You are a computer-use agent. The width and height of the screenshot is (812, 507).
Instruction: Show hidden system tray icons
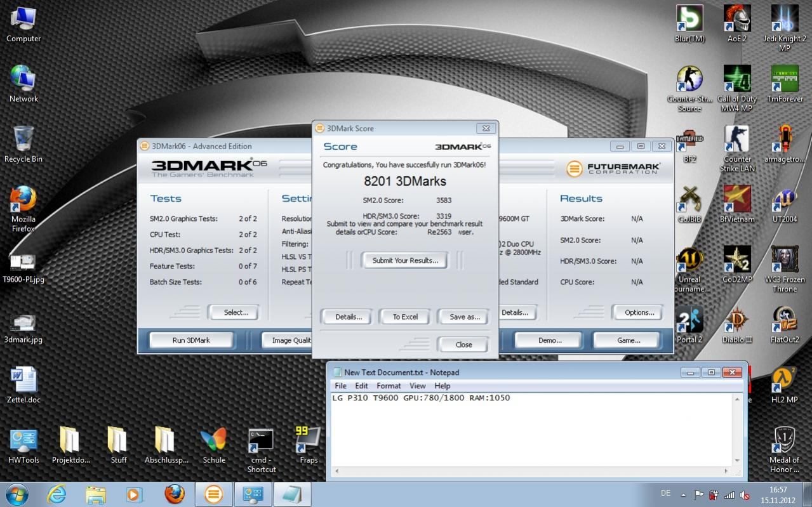pos(683,494)
